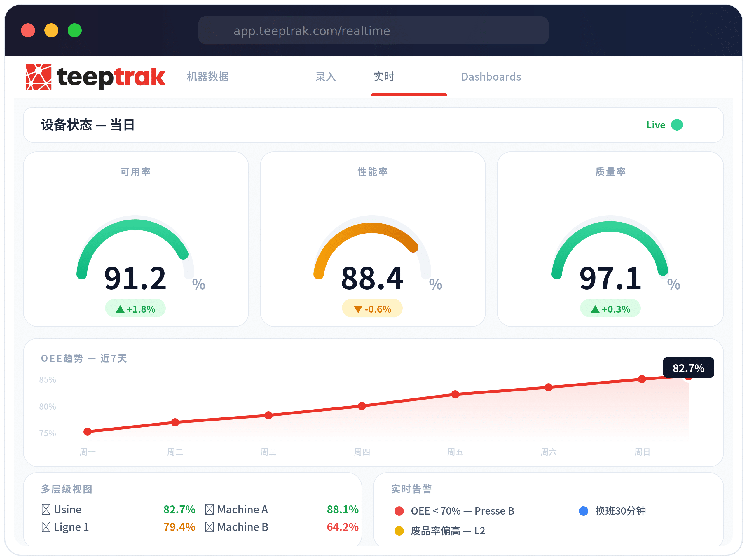Click the teeptrak logo icon
The image size is (747, 560).
(39, 77)
